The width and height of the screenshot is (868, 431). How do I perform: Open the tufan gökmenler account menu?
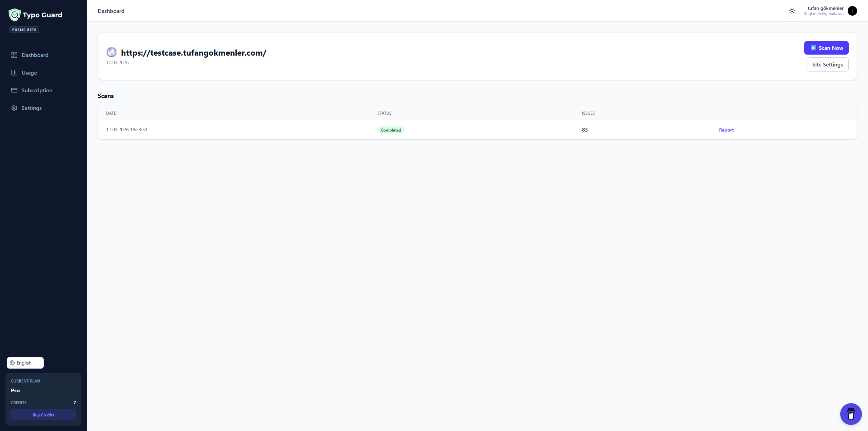(825, 8)
